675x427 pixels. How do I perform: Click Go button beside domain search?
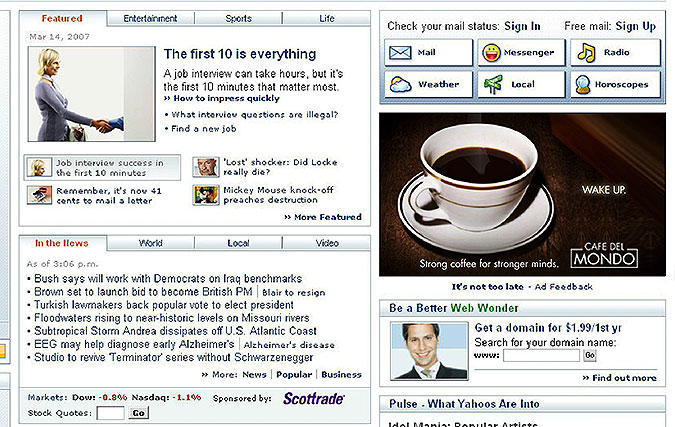(x=590, y=355)
